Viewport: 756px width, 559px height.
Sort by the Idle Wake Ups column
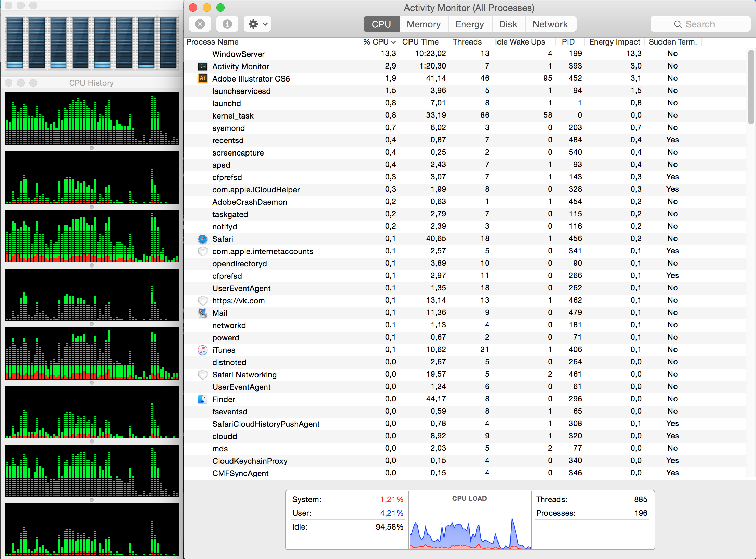point(524,42)
